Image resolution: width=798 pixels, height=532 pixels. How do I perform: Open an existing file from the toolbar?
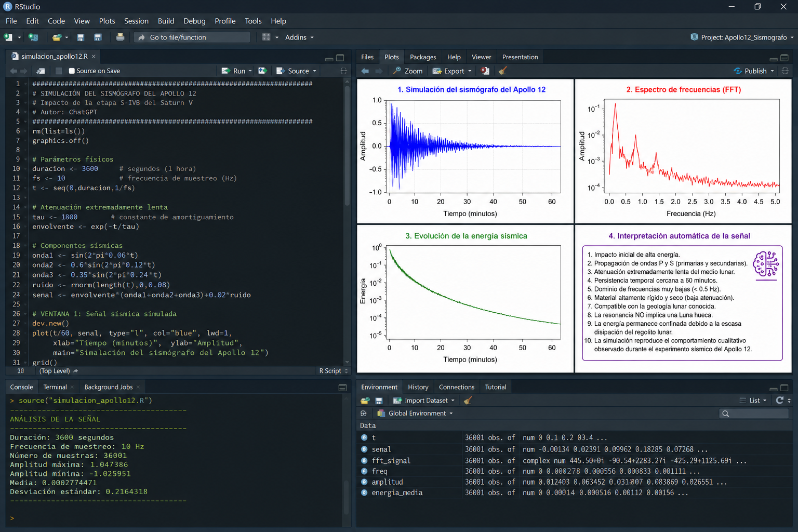(x=57, y=37)
